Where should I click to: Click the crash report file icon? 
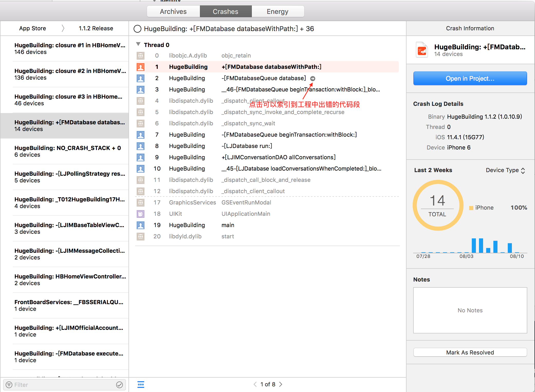tap(422, 50)
